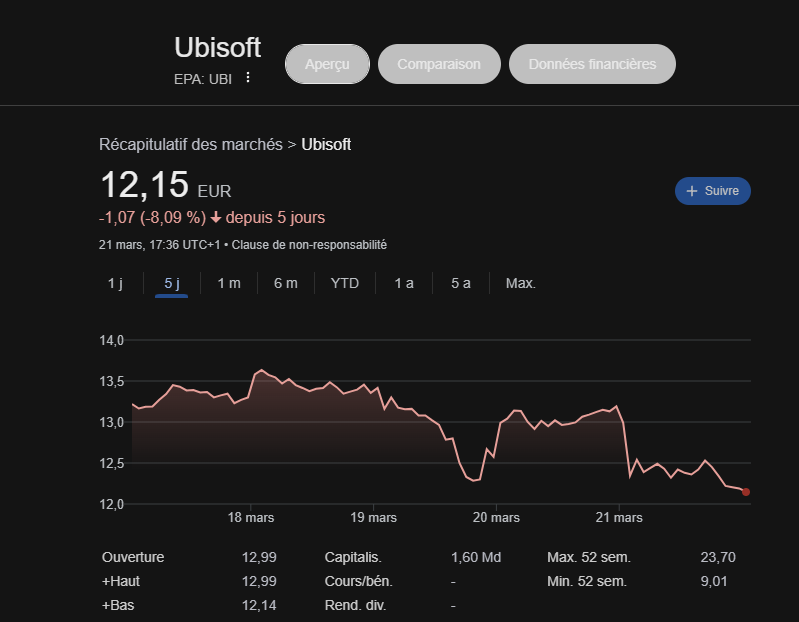Click the plus icon in Suivre button
Screen dimensions: 799x622
(691, 191)
